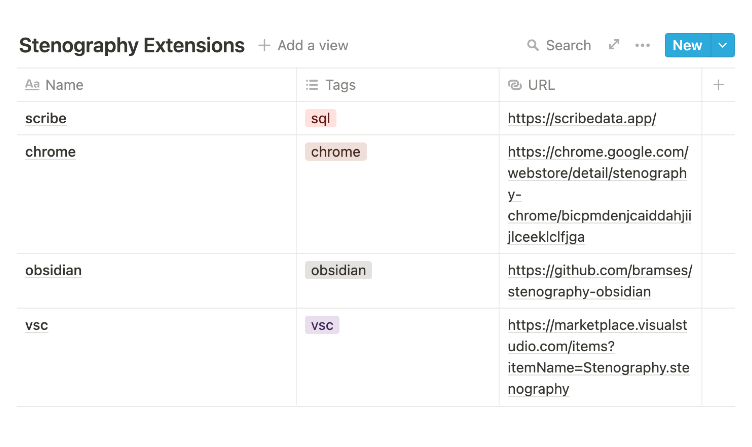Open the GitHub stenography-obsidian link
The image size is (752, 447).
coord(600,281)
